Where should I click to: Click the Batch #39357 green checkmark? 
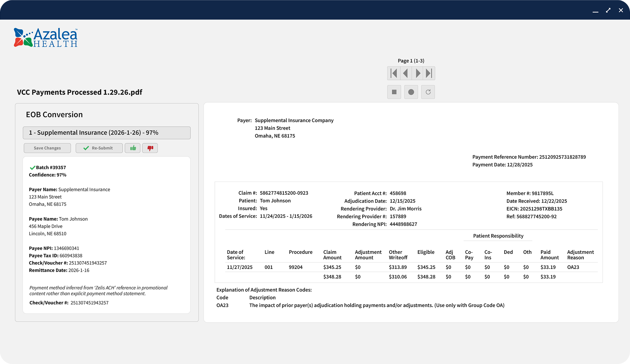[x=32, y=168]
